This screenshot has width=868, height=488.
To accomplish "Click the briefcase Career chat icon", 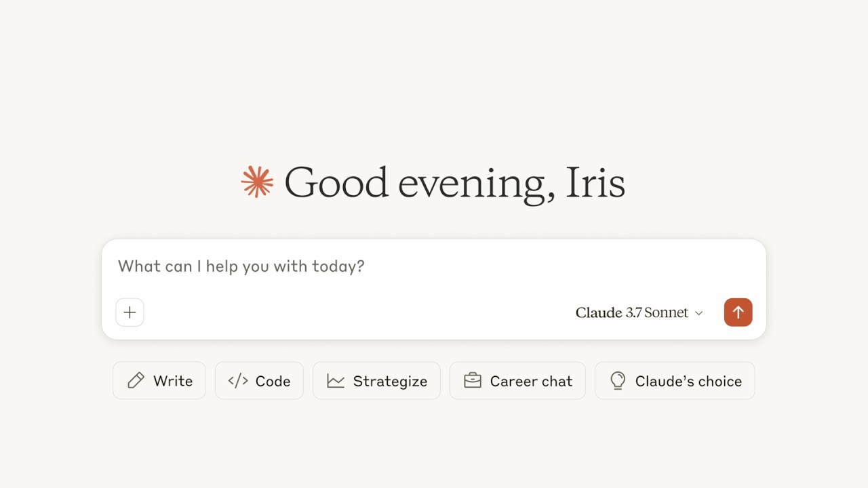I will 473,380.
